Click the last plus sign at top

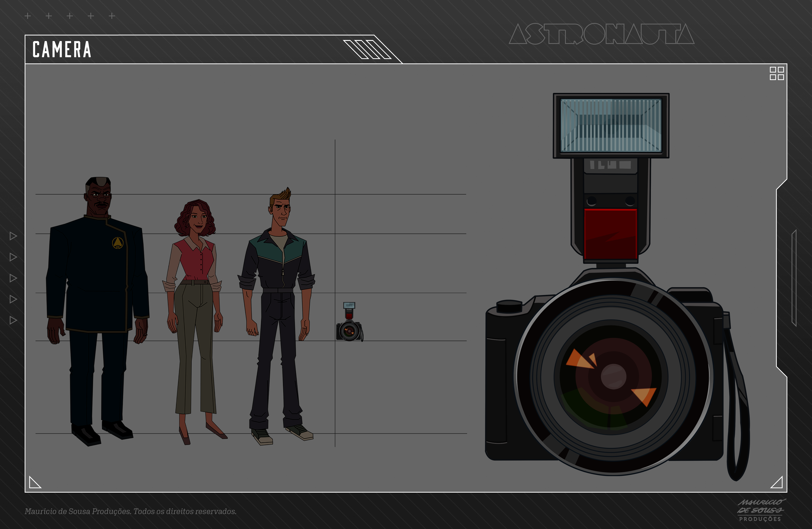(112, 16)
